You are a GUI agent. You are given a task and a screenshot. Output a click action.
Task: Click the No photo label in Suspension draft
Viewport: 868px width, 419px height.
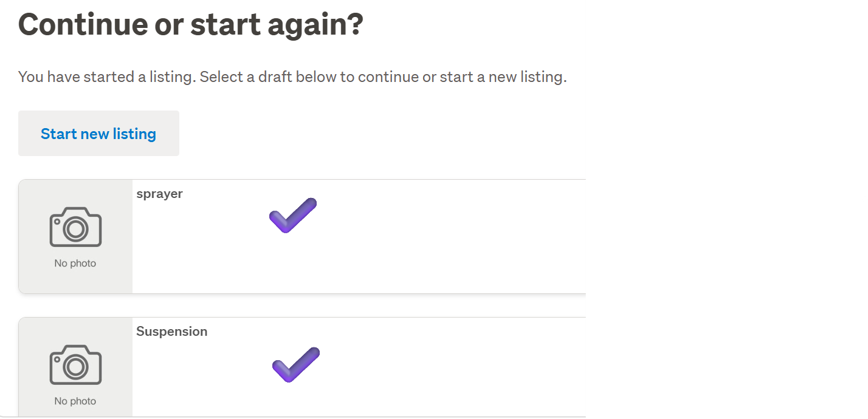[75, 401]
